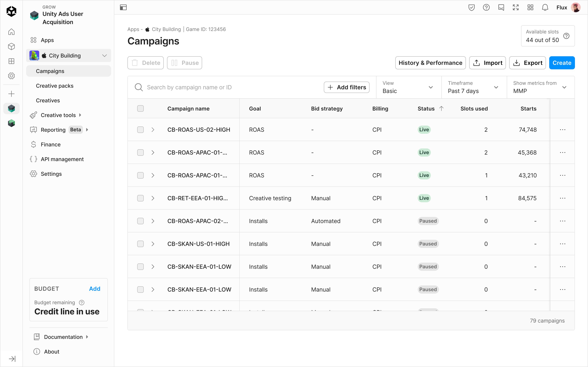588x367 pixels.
Task: Tick the CB-SKAN-US-01-HIGH row checkbox
Action: [140, 244]
